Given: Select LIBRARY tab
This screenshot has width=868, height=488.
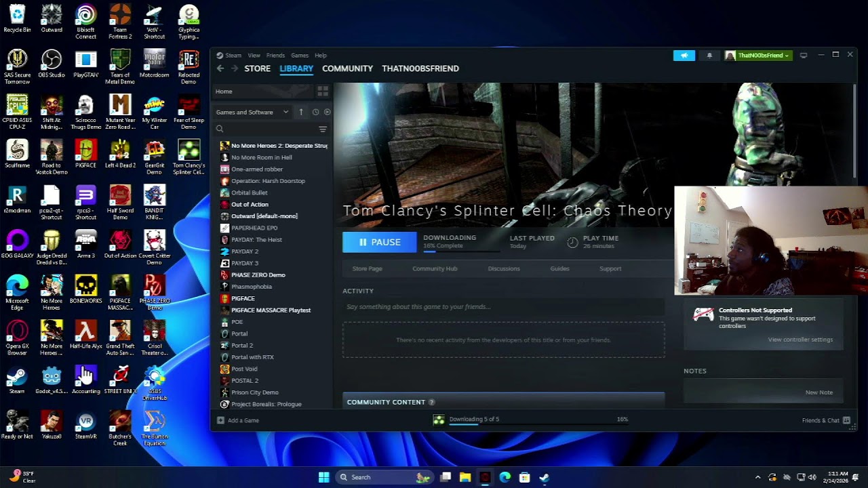Looking at the screenshot, I should pos(296,68).
